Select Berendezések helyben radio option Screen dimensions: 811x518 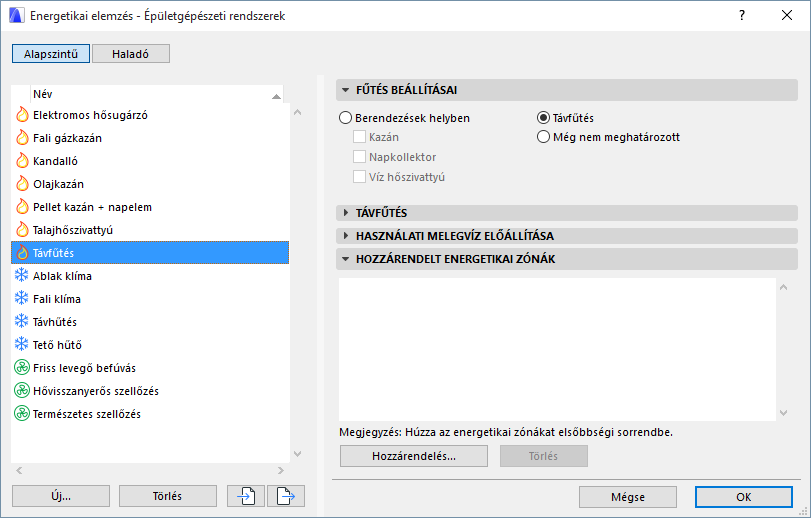point(346,118)
